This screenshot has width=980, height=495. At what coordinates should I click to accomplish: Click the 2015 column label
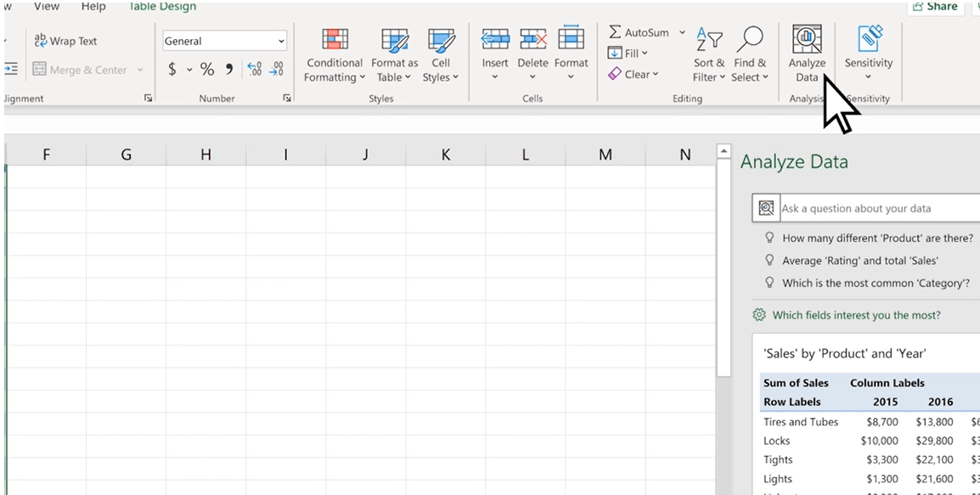pos(886,402)
